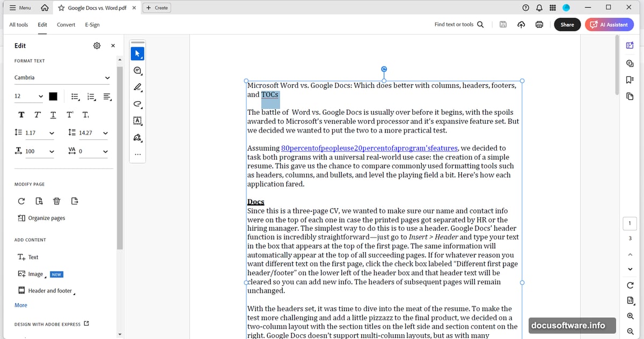Open Edit panel settings gear
This screenshot has height=339, width=644.
[x=97, y=46]
